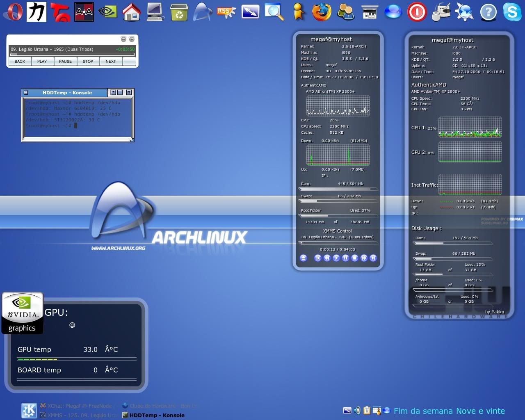Click the Arch Linux logo dock icon
525x420 pixels.
coord(203,12)
